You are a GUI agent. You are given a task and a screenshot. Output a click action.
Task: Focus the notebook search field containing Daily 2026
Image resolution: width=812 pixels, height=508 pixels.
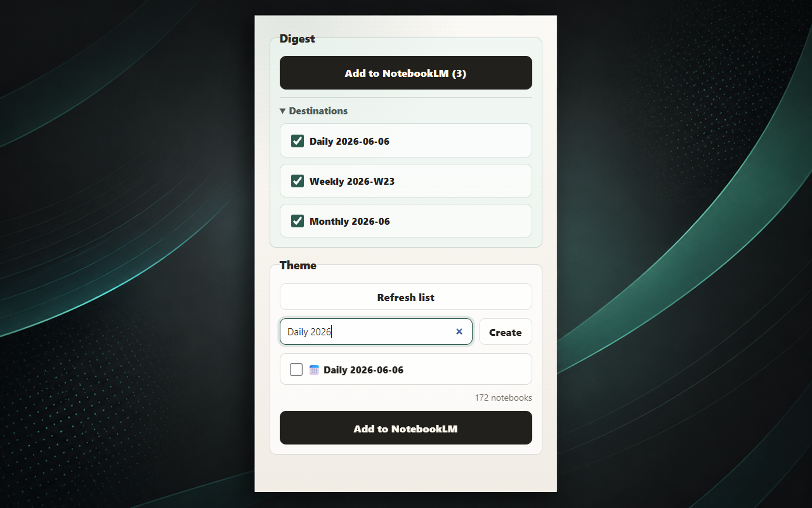coord(376,331)
